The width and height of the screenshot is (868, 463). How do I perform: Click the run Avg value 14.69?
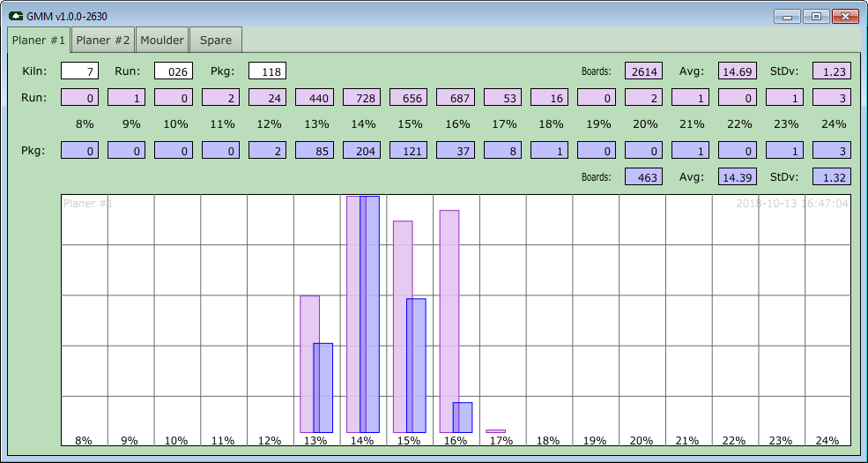pos(738,71)
